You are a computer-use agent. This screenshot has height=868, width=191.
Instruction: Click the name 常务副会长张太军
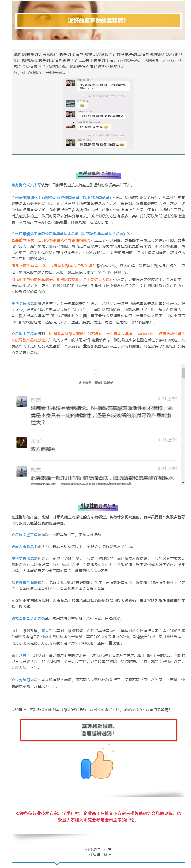tap(26, 185)
